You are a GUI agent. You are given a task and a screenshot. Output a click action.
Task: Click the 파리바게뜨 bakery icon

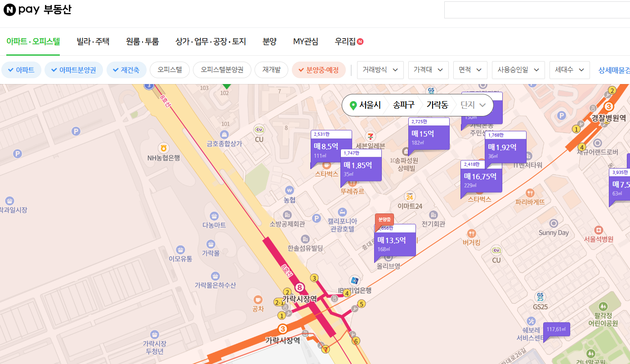530,192
